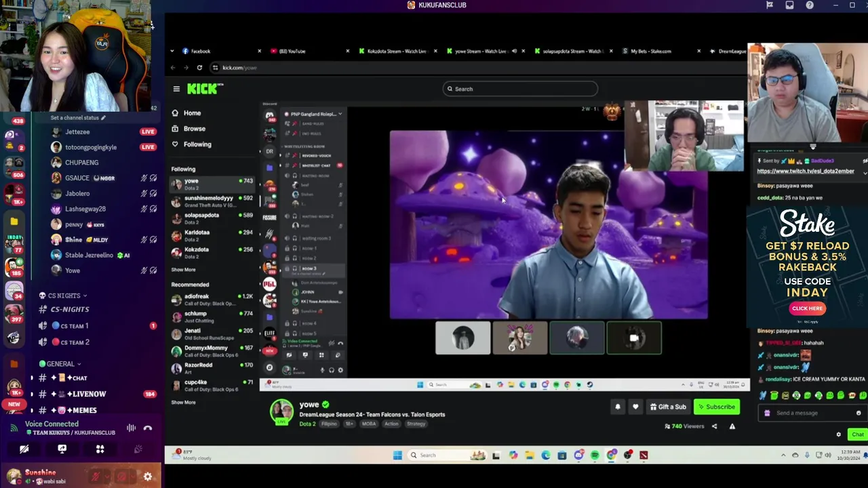Switch to solapsapdota Stream tab

[572, 52]
